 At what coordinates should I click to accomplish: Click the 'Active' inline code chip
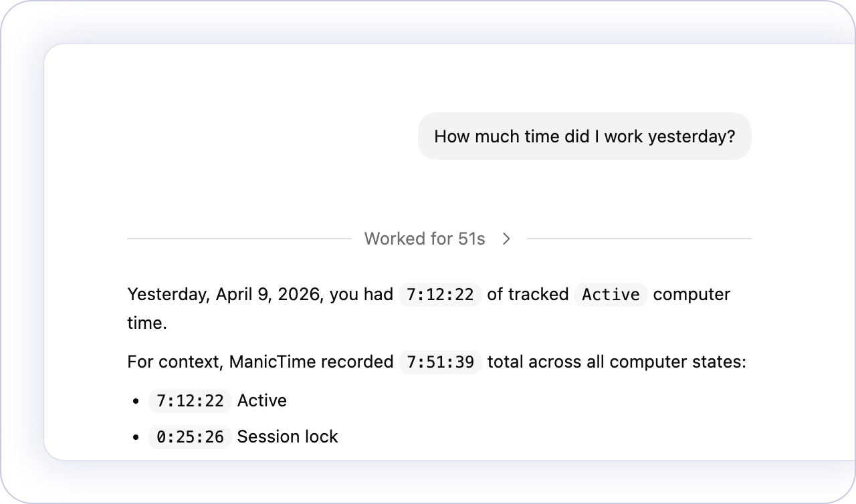pyautogui.click(x=611, y=295)
